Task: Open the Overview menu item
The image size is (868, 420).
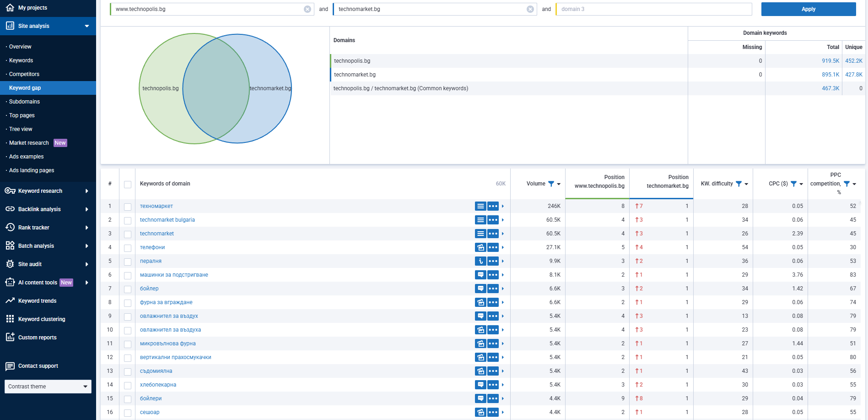Action: (x=20, y=47)
